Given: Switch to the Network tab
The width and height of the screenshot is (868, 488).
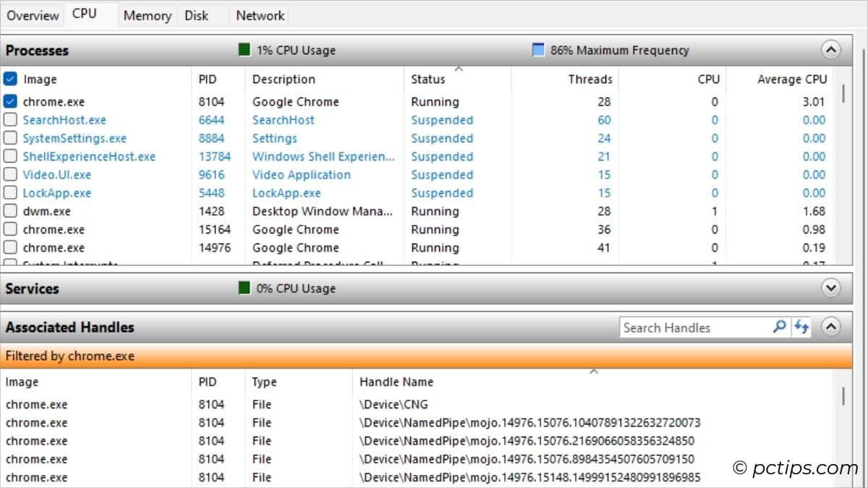Looking at the screenshot, I should coord(258,14).
